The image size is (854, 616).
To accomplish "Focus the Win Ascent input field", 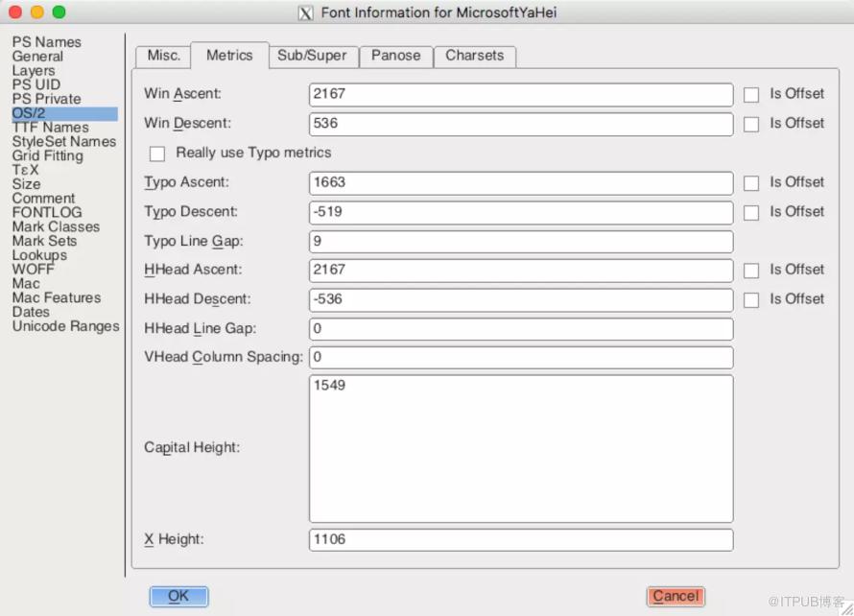I will [x=521, y=95].
